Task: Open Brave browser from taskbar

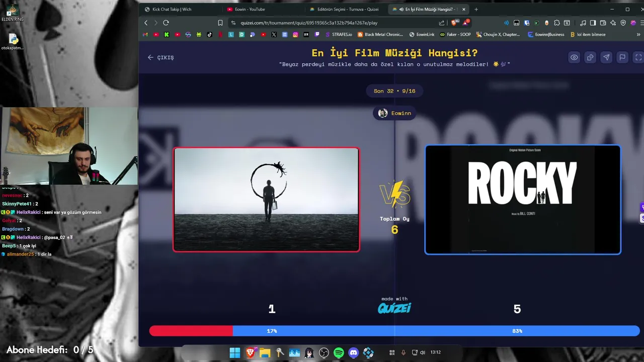Action: click(250, 352)
